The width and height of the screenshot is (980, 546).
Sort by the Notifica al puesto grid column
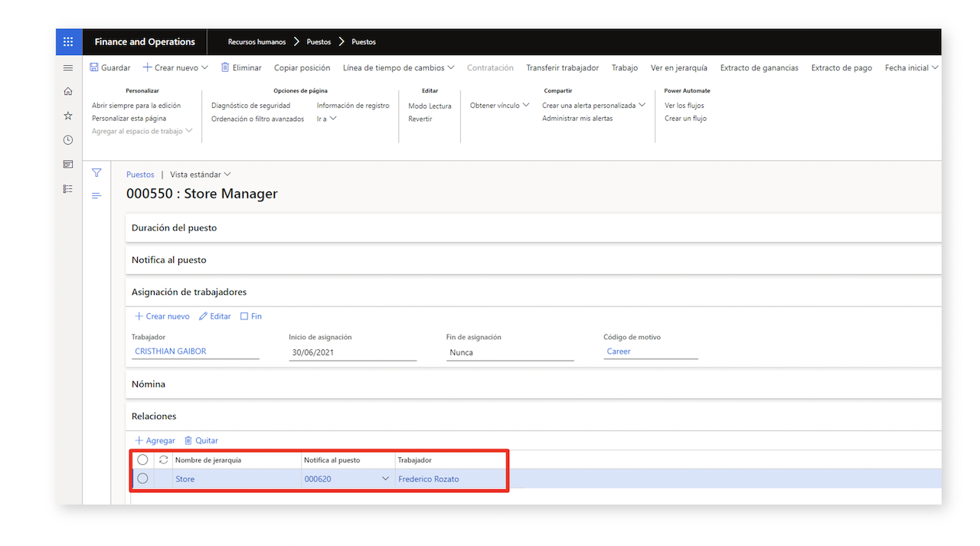coord(332,460)
